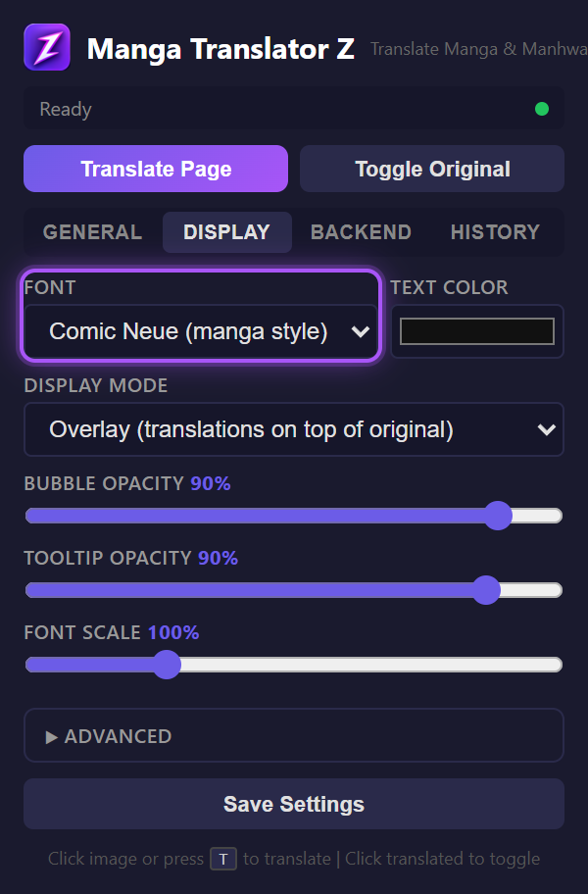
Task: View the HISTORY tab
Action: [x=495, y=232]
